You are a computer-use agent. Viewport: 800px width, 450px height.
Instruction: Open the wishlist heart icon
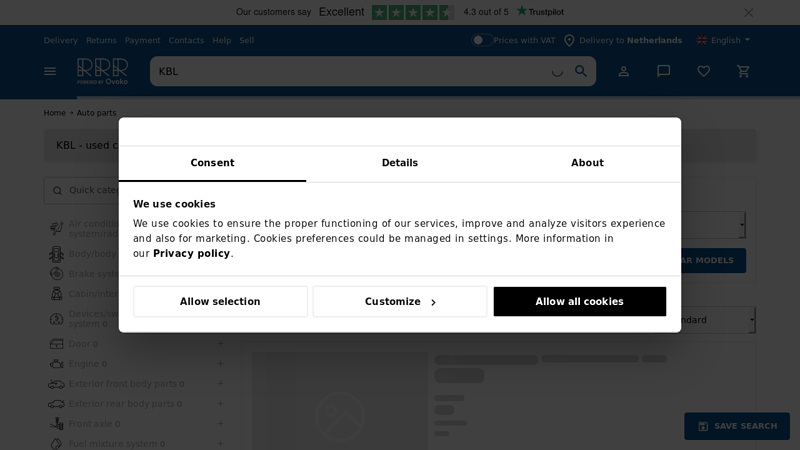704,71
